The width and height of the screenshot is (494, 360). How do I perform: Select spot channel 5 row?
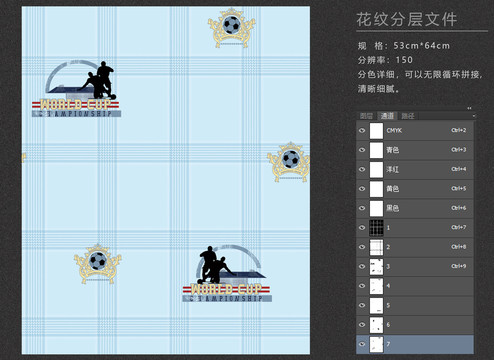tap(415, 305)
